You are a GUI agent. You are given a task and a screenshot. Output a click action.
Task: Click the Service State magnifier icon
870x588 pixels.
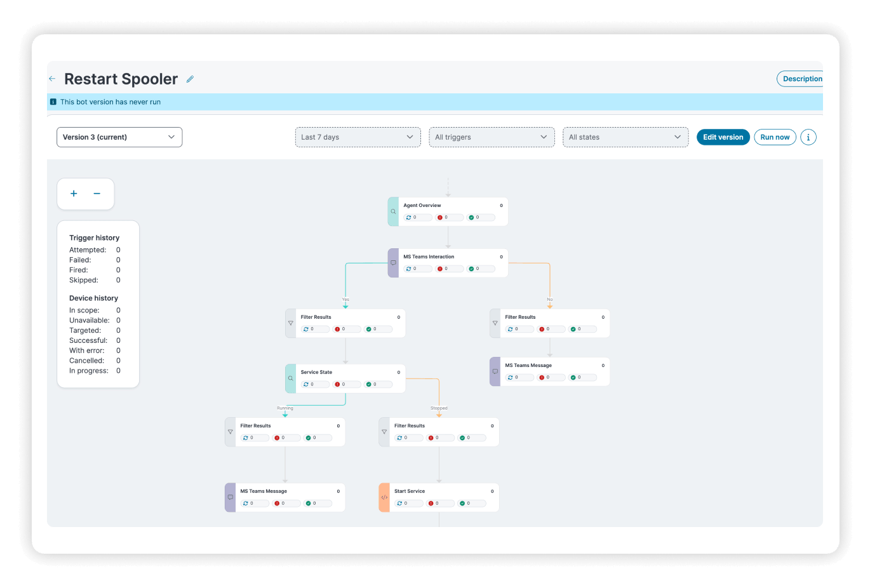[x=290, y=378]
